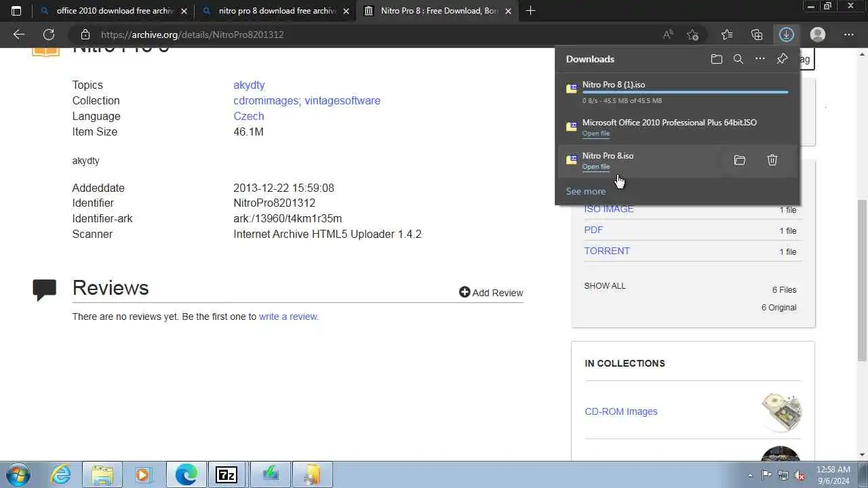Click See more in Downloads panel

point(586,191)
